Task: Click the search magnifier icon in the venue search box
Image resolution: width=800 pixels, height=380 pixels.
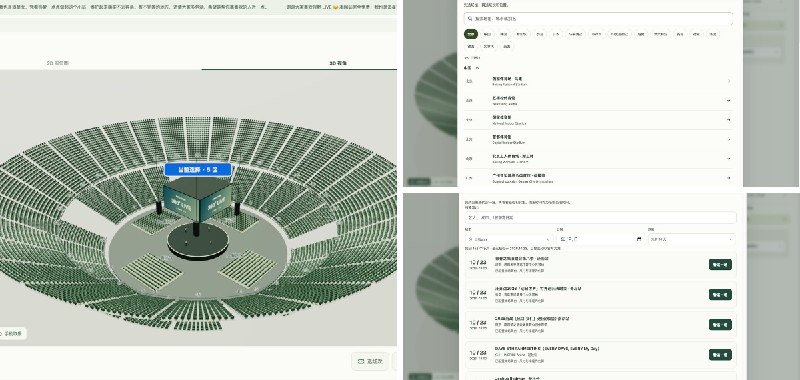Action: [469, 18]
